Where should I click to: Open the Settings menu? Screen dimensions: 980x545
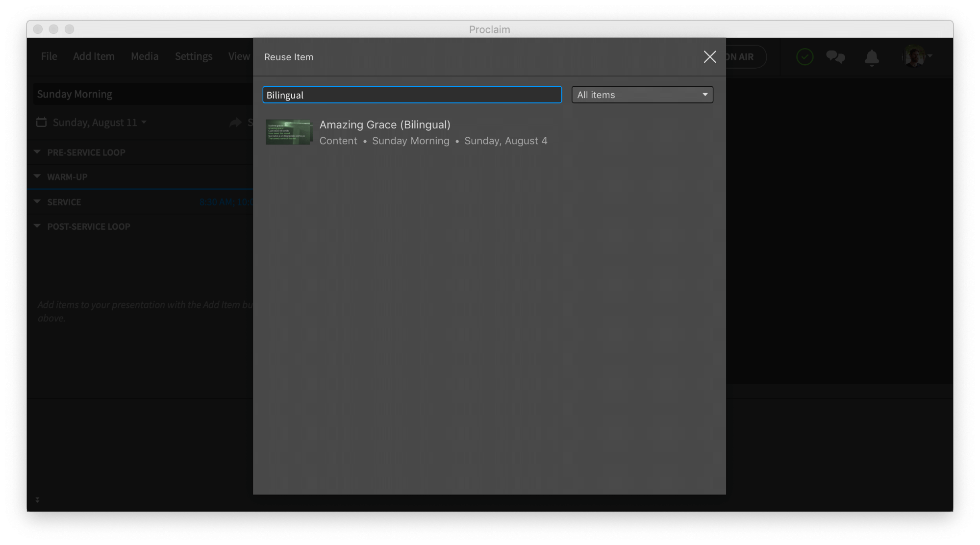click(194, 56)
